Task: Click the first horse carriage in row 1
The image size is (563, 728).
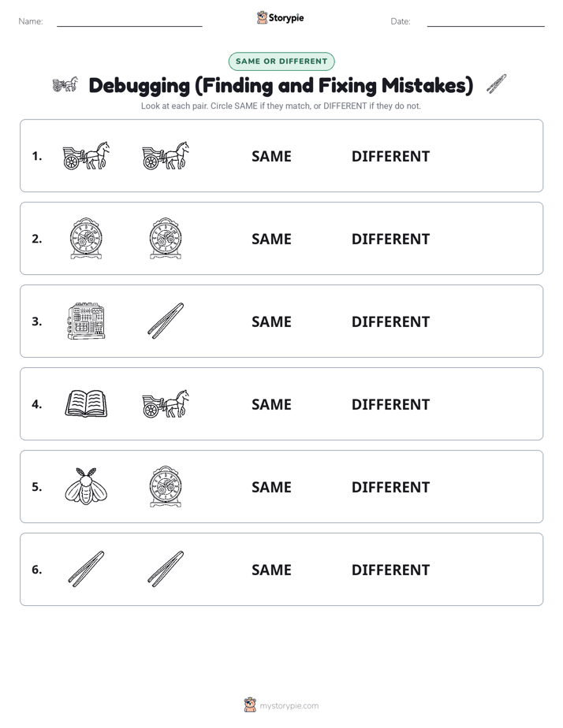Action: coord(87,155)
